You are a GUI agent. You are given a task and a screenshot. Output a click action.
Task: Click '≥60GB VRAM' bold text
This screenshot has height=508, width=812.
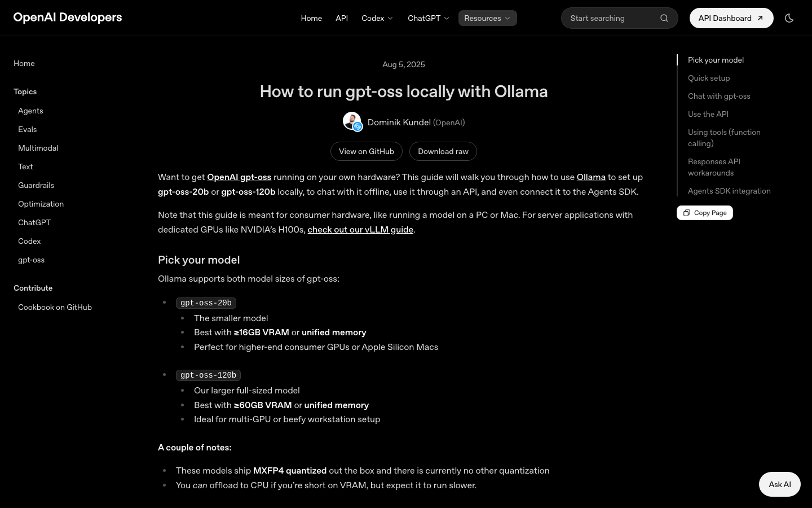(x=263, y=405)
